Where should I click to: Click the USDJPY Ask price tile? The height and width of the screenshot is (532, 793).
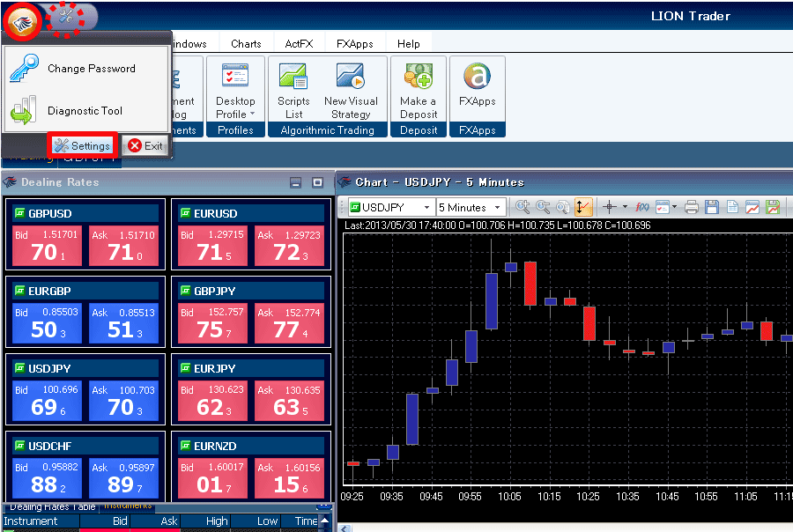(x=123, y=400)
